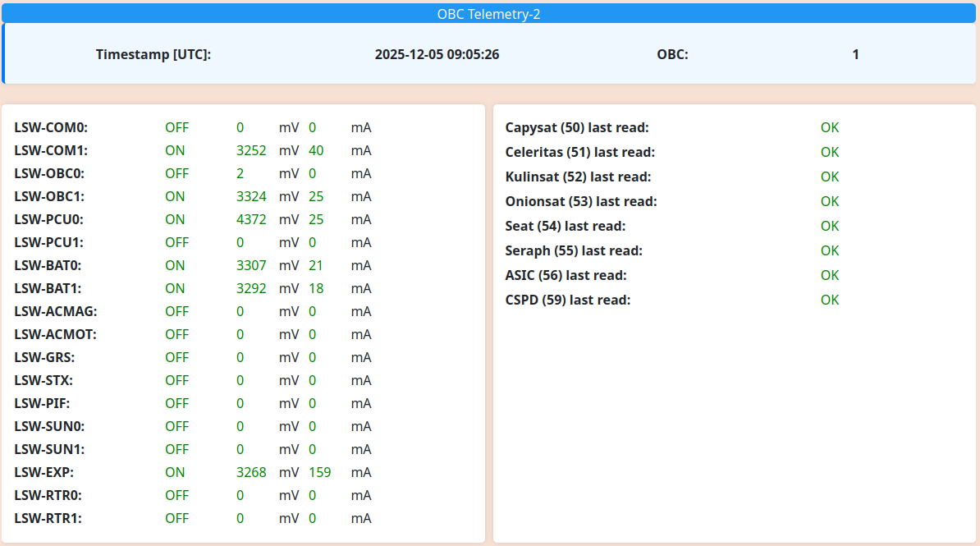Click the OK status for CSPD (59)
The image size is (980, 546).
[x=830, y=301]
